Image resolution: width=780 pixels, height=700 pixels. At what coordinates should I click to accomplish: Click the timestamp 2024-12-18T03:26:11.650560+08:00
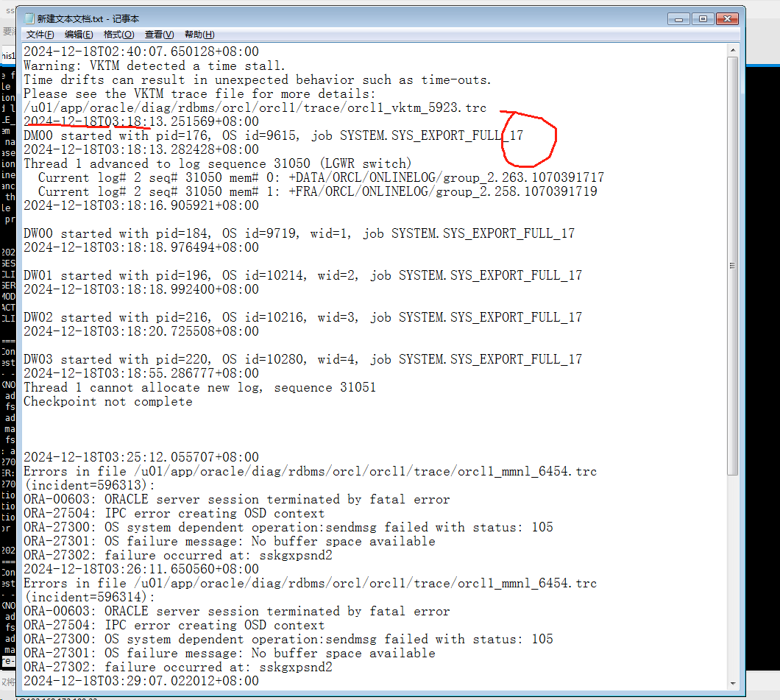141,569
